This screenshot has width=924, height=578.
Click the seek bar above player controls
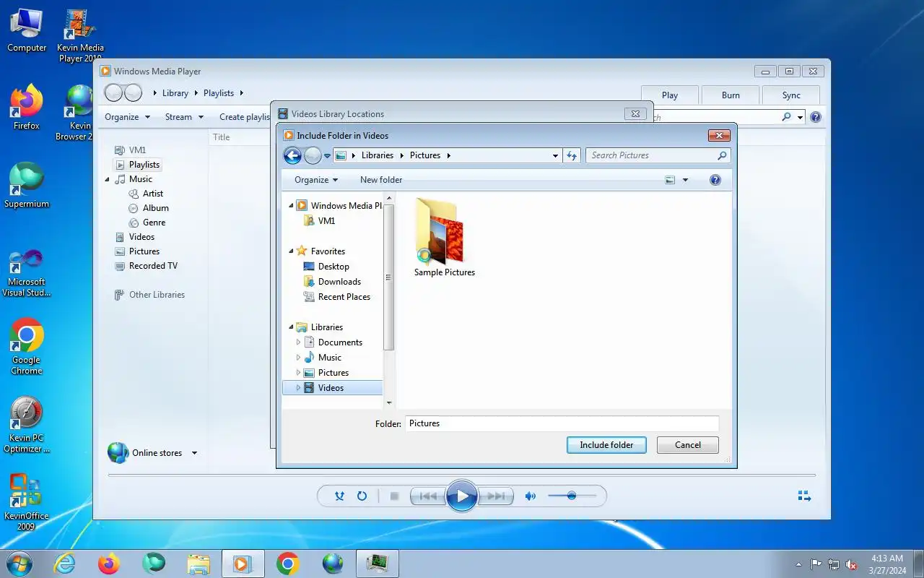pyautogui.click(x=462, y=475)
